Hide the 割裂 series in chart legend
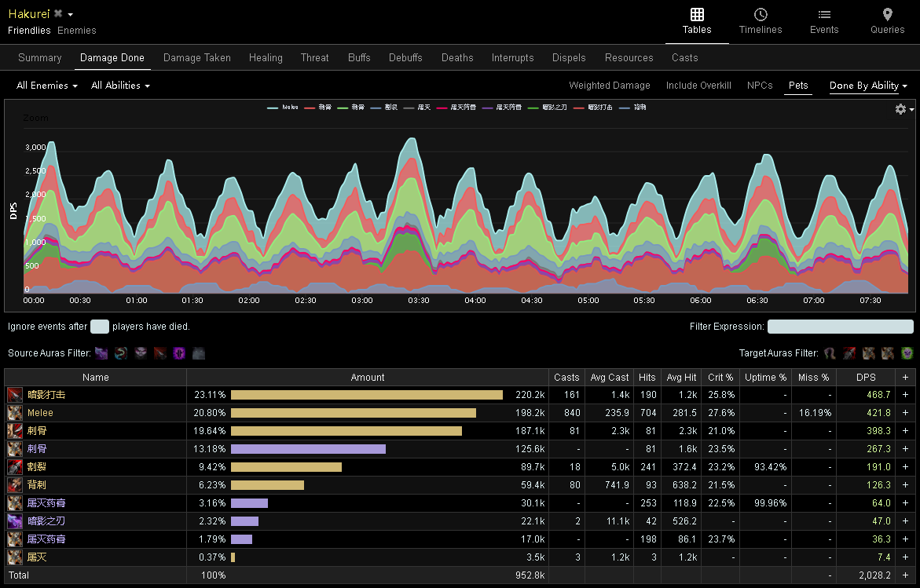This screenshot has width=920, height=588. (384, 108)
